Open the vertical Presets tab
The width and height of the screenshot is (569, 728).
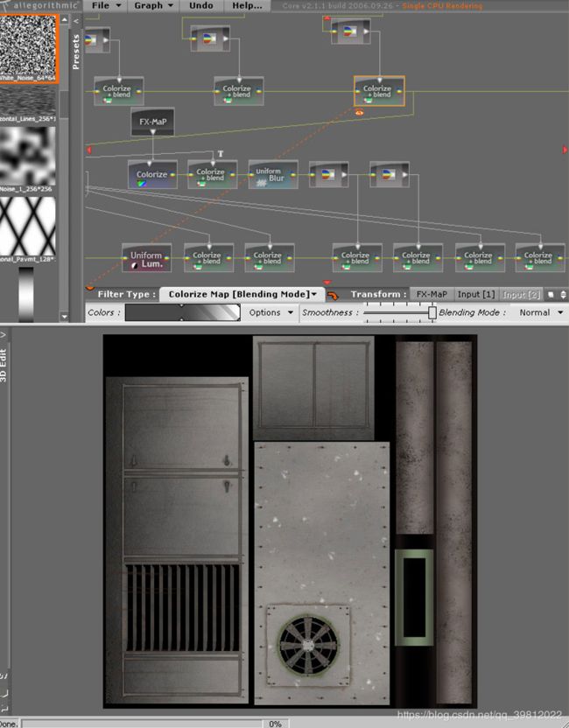tap(76, 52)
